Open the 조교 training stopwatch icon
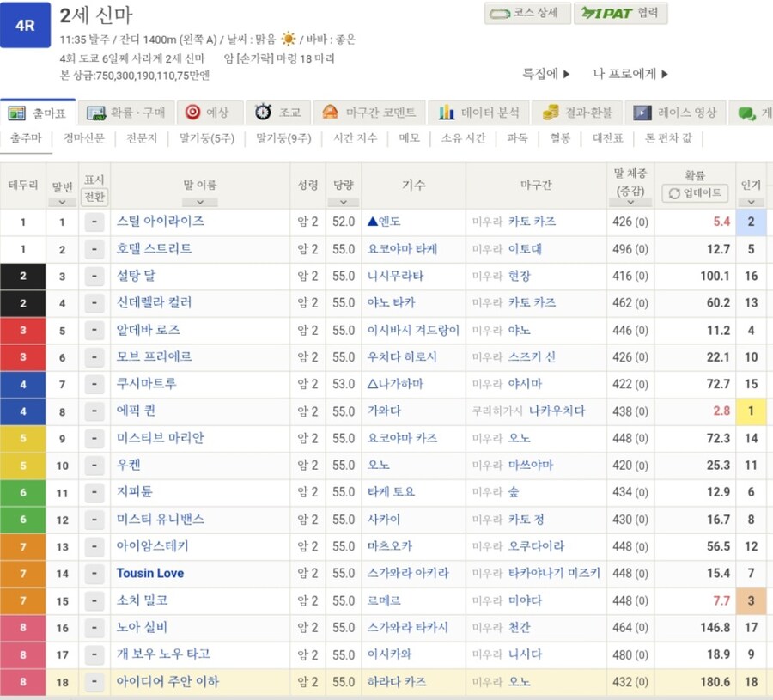The width and height of the screenshot is (773, 700). click(264, 113)
